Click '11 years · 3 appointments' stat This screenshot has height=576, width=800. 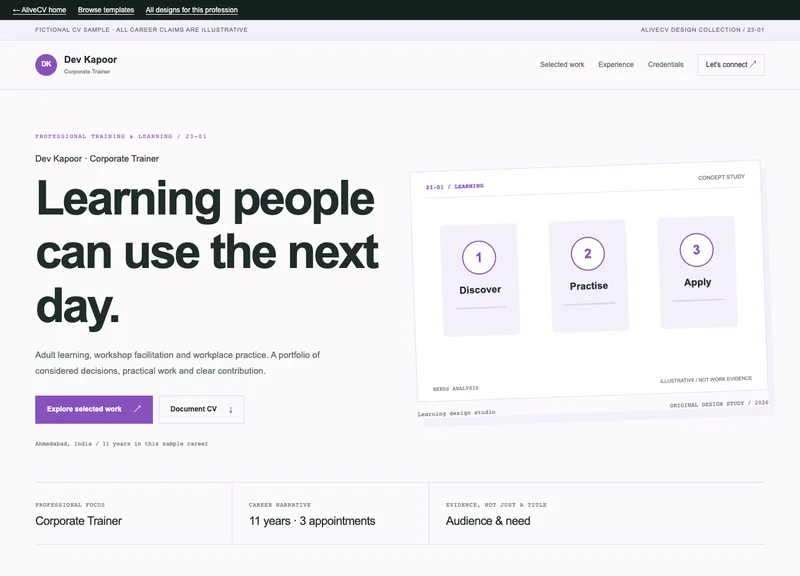(x=312, y=521)
